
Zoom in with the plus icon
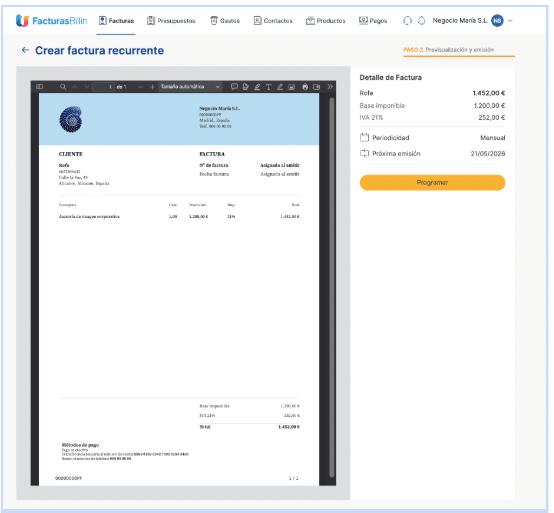click(x=152, y=87)
